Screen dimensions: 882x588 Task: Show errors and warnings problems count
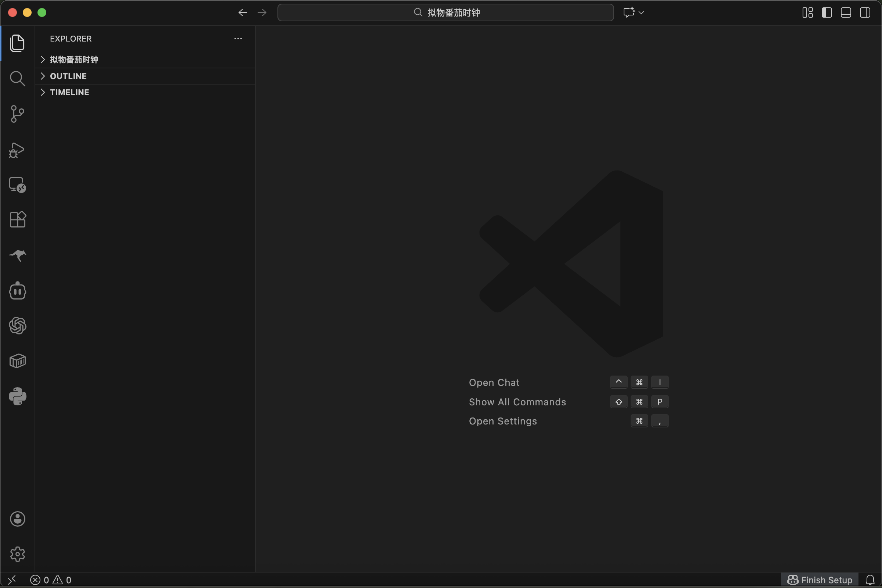pos(51,580)
